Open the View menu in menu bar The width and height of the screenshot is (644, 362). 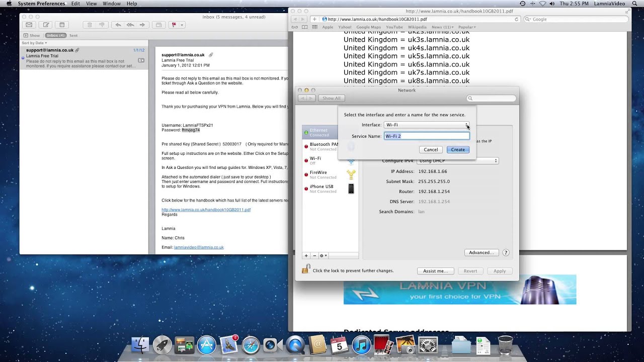[92, 4]
